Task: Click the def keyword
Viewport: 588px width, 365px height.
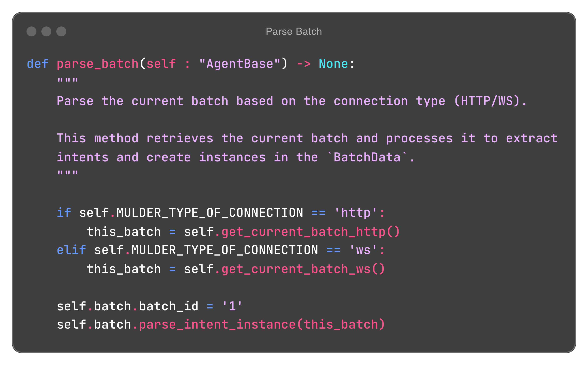Action: point(38,64)
